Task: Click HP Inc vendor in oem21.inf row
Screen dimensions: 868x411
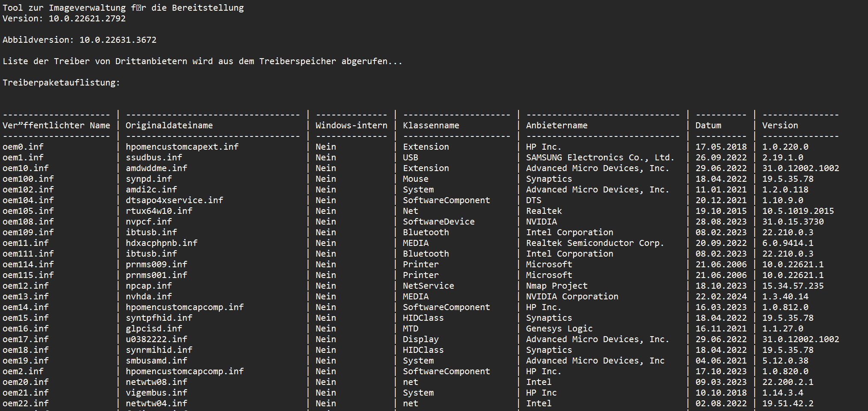Action: point(541,393)
